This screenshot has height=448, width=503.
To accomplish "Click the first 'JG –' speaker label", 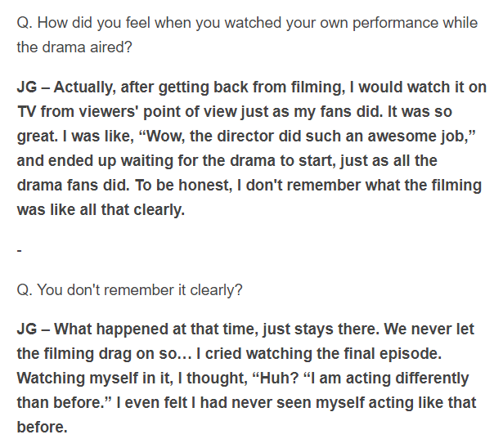I will (33, 87).
